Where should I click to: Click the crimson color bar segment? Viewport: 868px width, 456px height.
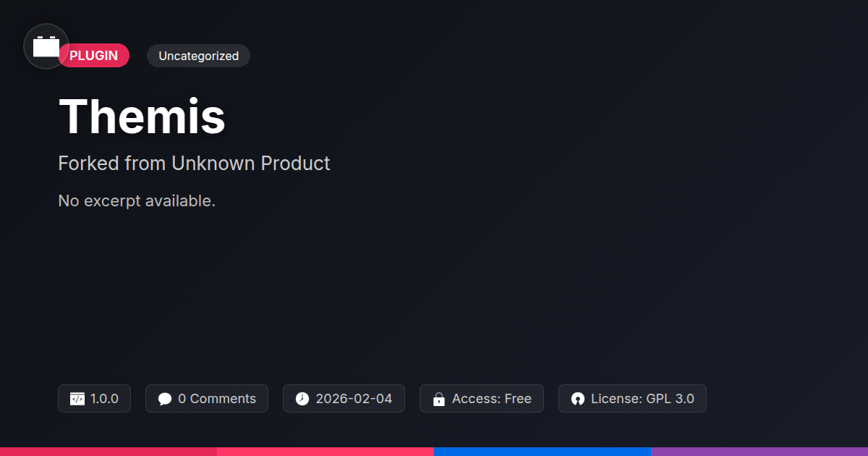click(109, 452)
